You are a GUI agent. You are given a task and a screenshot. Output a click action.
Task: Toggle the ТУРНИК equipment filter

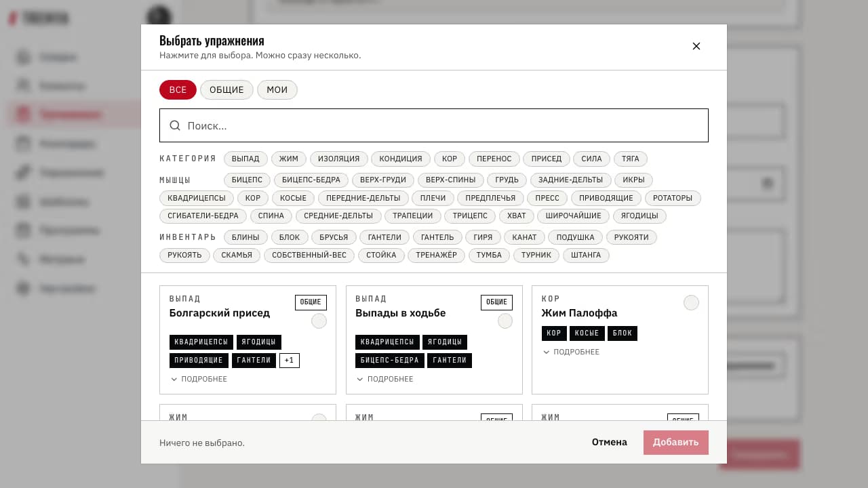click(537, 256)
